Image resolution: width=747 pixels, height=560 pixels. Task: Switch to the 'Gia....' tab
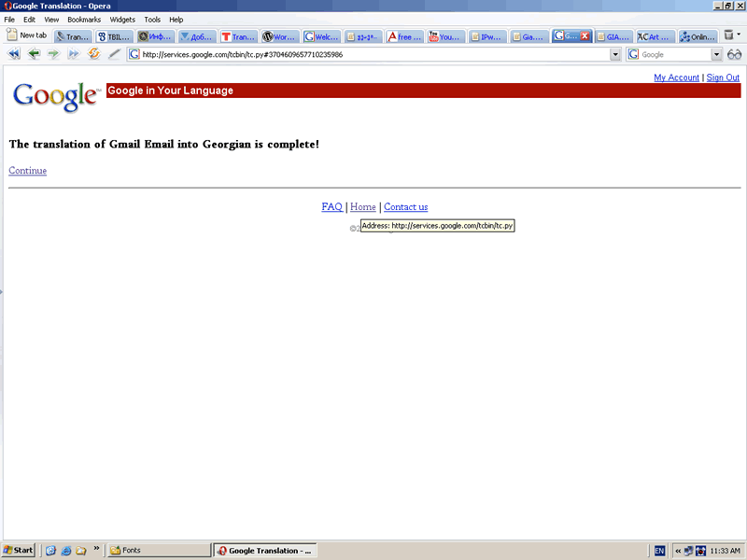point(529,36)
